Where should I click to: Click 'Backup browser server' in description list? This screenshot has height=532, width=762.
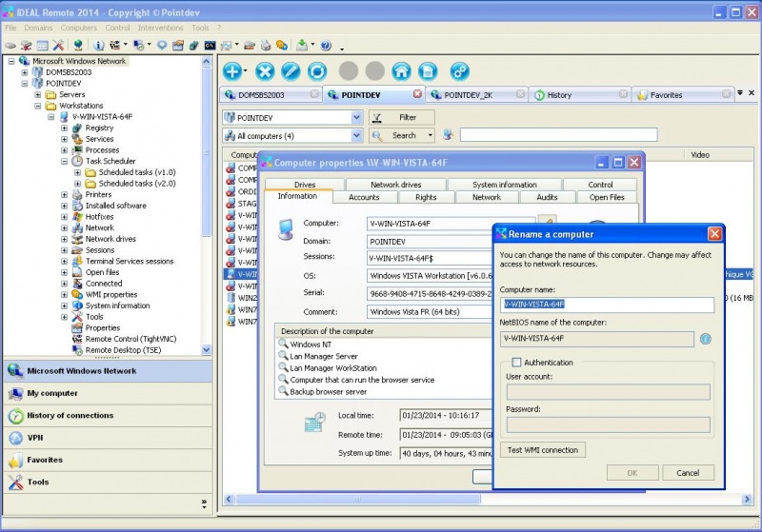click(328, 392)
